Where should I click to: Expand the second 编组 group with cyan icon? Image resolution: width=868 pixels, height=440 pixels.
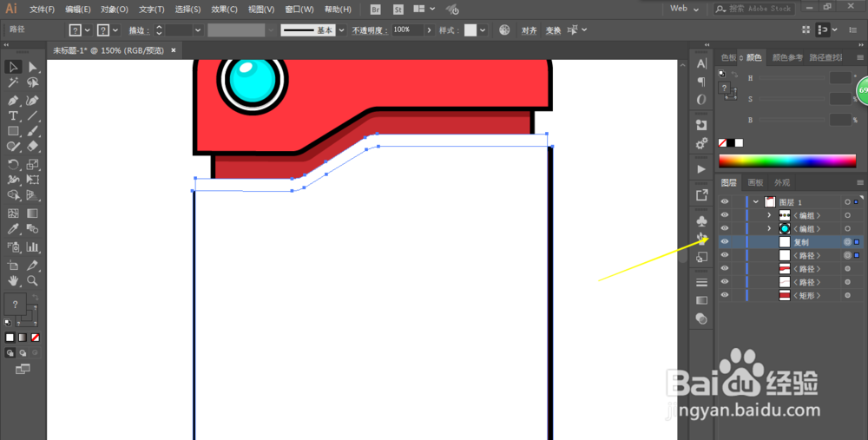pyautogui.click(x=769, y=228)
